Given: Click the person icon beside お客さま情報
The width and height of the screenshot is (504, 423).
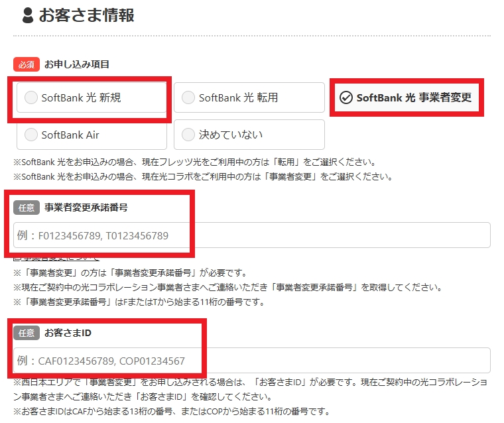Looking at the screenshot, I should pos(28,15).
